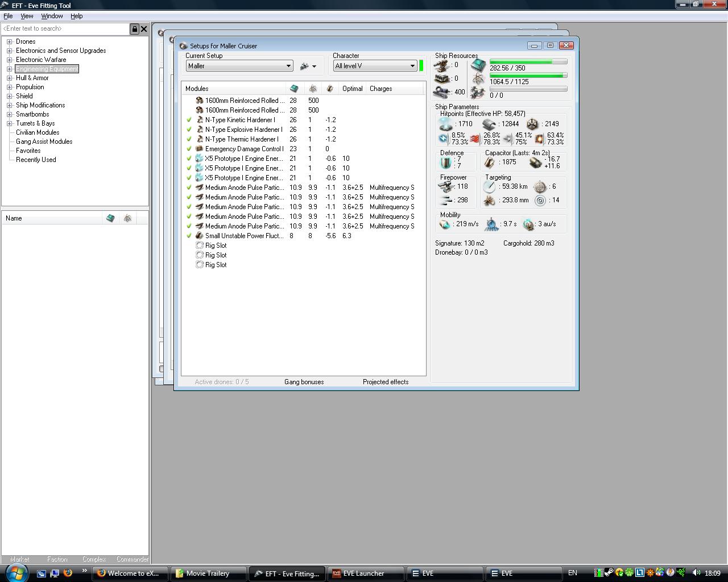The width and height of the screenshot is (728, 582).
Task: Expand the Drones tree node
Action: pyautogui.click(x=10, y=41)
